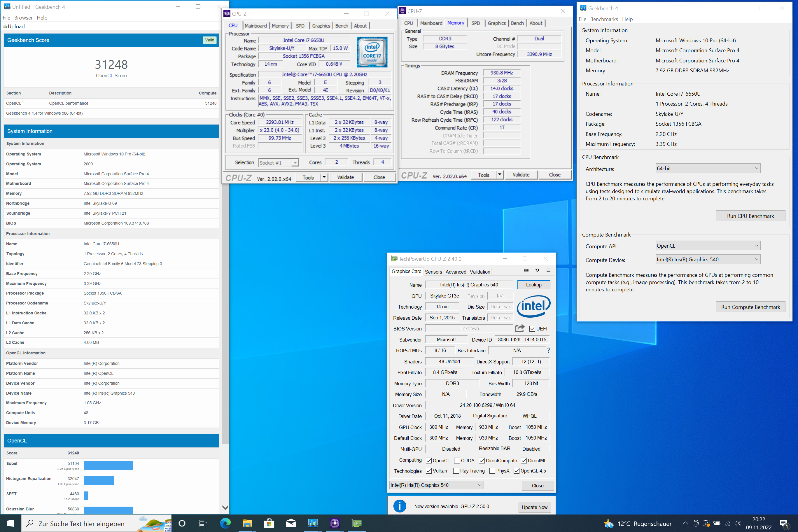Click the BIOS export share icon in GPU-Z
This screenshot has height=532, width=798.
click(x=520, y=328)
